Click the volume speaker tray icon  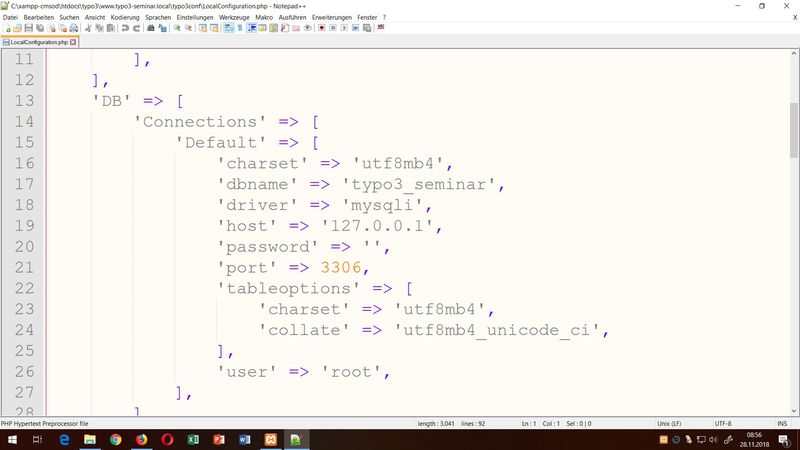[x=713, y=439]
